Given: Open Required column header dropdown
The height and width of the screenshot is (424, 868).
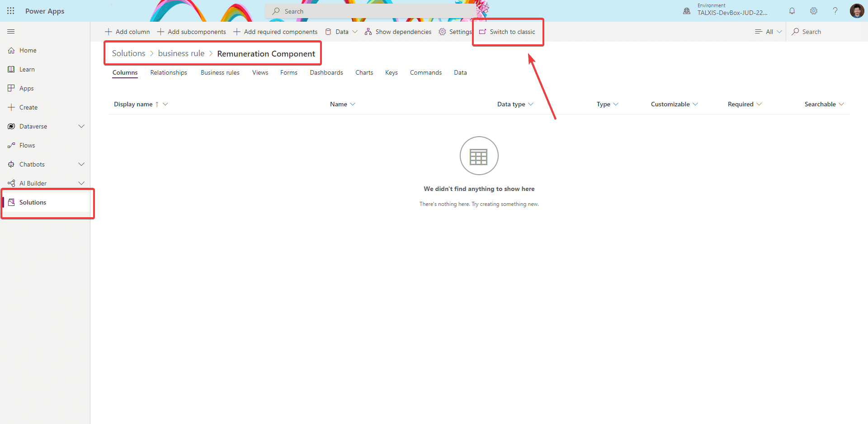Looking at the screenshot, I should pyautogui.click(x=759, y=104).
